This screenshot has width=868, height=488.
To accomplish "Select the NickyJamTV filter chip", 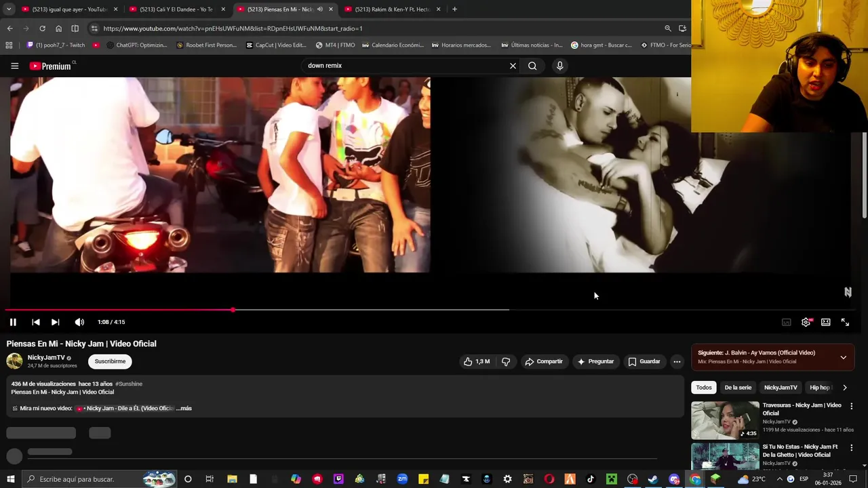I will coord(781,387).
